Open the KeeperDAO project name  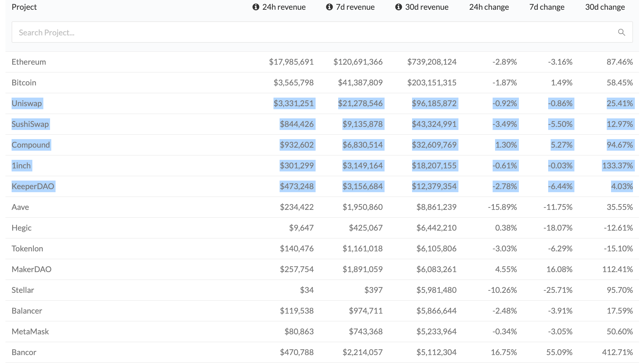point(33,186)
